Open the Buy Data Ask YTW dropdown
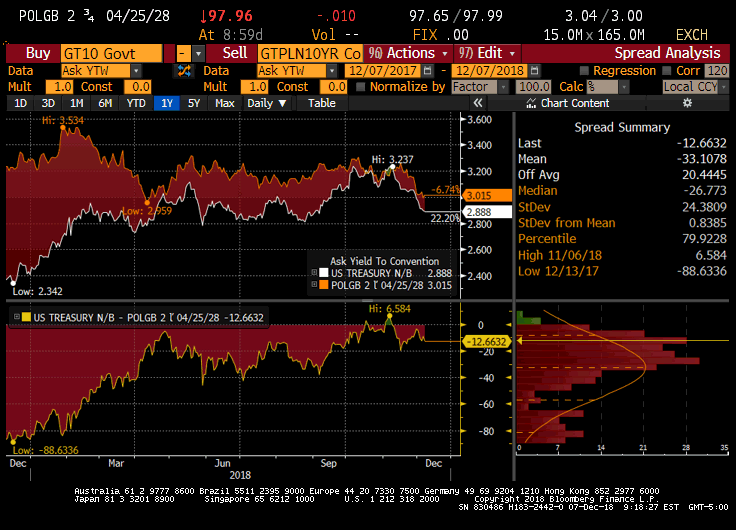 136,71
